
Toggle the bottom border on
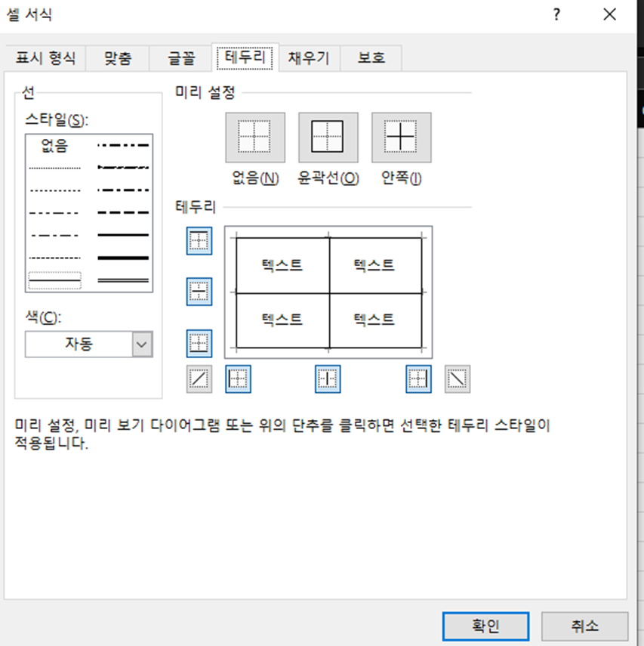(199, 343)
